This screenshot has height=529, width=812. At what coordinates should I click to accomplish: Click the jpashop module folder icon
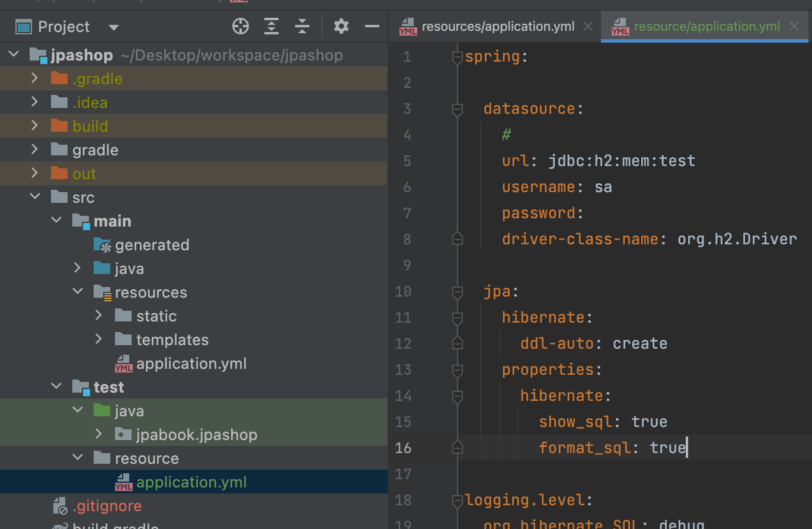(39, 56)
